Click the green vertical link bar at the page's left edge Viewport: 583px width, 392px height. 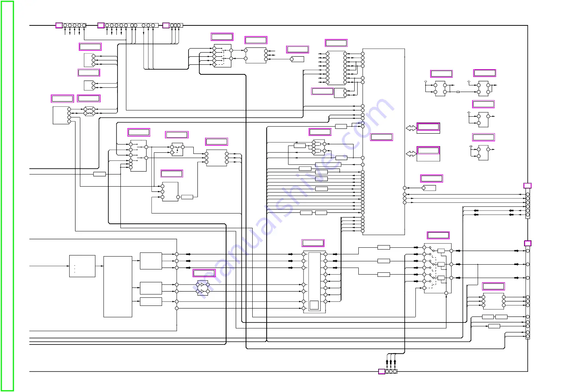tap(7, 196)
